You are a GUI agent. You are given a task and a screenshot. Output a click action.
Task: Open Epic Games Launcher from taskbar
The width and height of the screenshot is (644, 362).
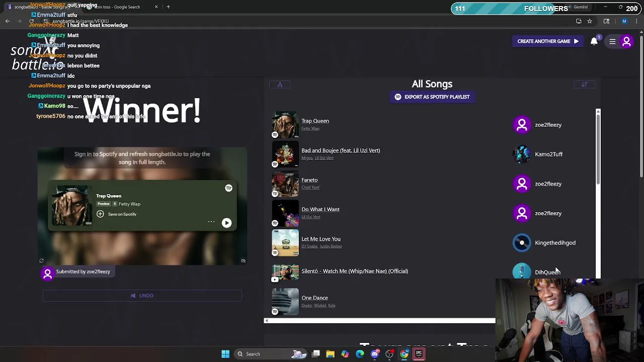[419, 354]
